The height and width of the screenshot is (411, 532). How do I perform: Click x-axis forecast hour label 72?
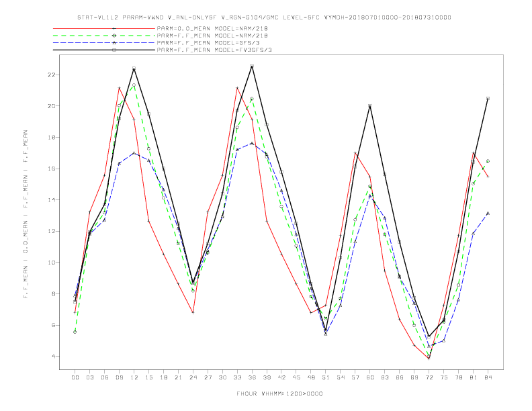pyautogui.click(x=429, y=377)
